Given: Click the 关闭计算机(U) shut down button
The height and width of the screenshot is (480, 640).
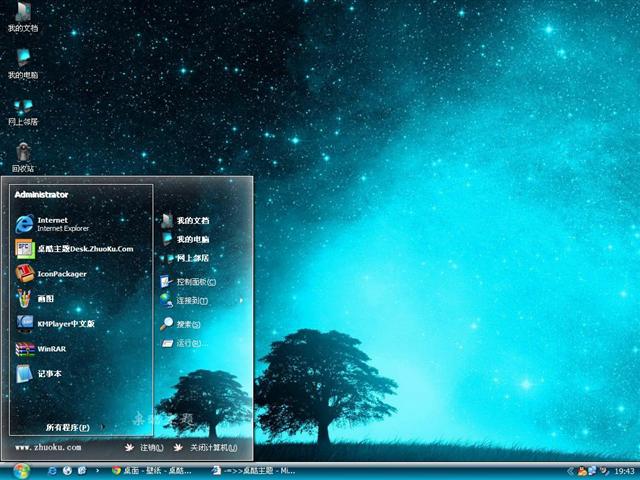Looking at the screenshot, I should (x=205, y=448).
